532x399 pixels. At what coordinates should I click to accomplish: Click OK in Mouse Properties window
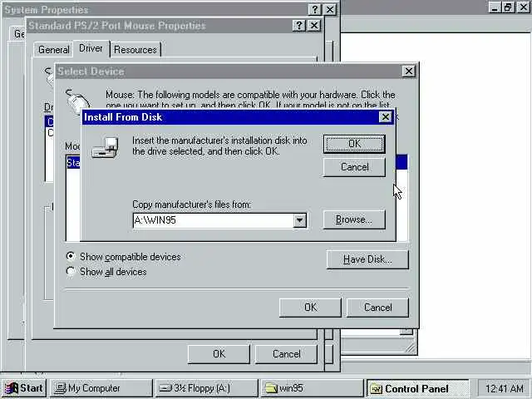point(219,354)
